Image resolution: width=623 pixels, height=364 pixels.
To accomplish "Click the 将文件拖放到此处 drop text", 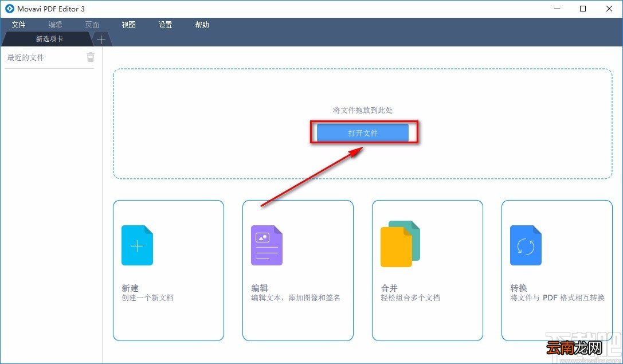I will [363, 111].
